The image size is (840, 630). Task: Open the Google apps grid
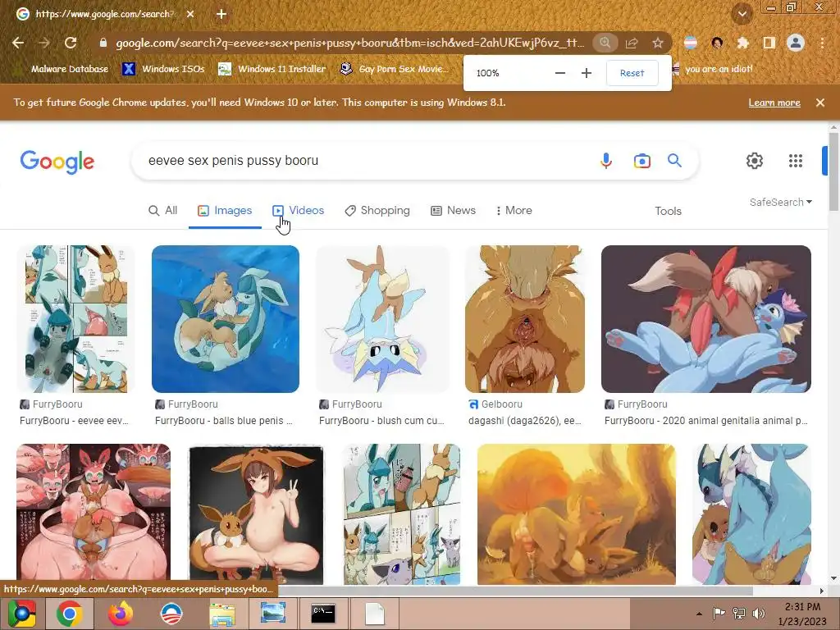(796, 161)
